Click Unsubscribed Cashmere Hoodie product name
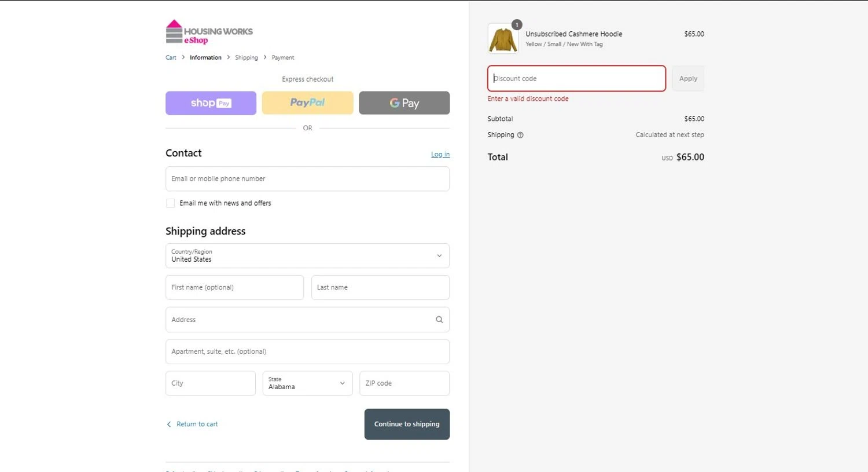The height and width of the screenshot is (472, 868). (x=573, y=34)
